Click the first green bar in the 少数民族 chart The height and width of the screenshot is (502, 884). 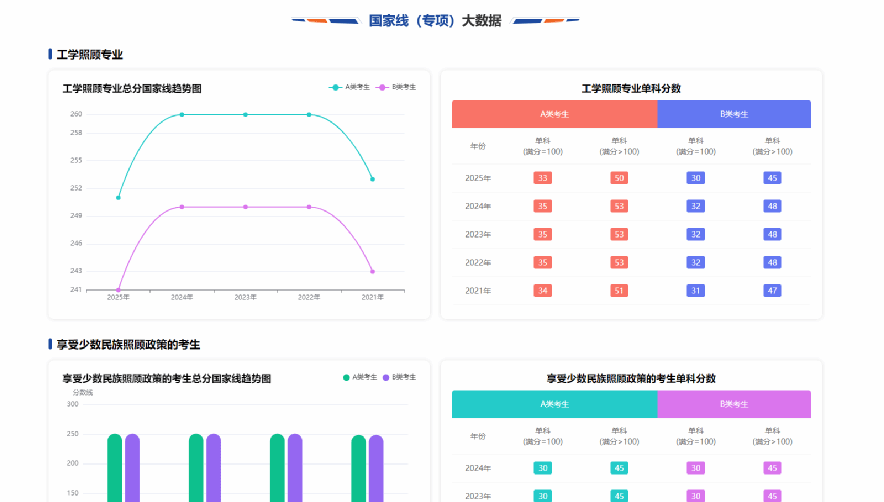(x=115, y=468)
